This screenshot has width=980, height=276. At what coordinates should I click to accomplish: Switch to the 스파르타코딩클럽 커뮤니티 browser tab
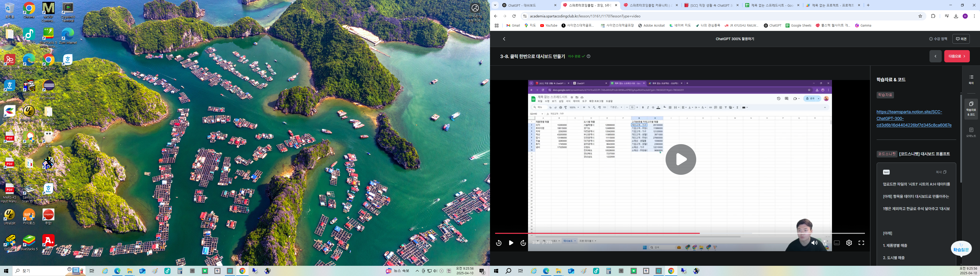point(651,5)
